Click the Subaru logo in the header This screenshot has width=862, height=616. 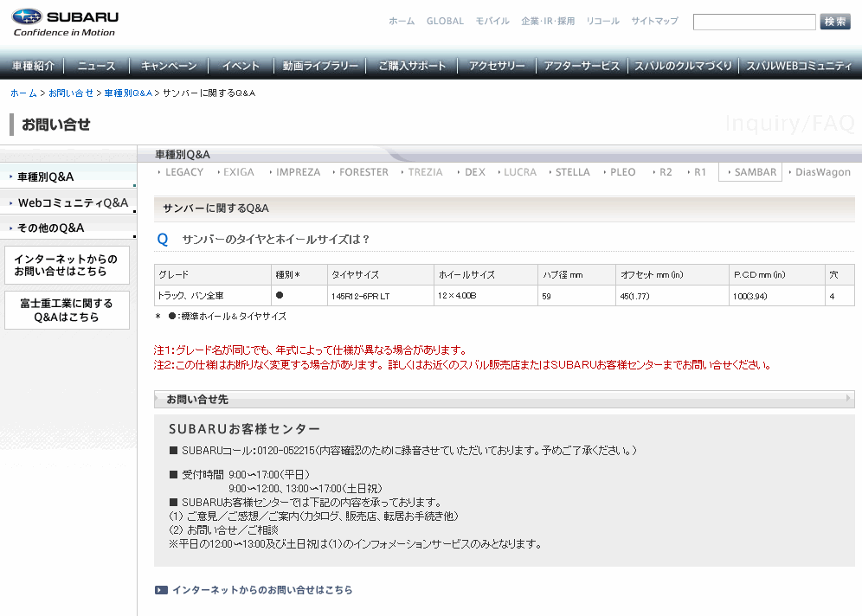tap(65, 22)
